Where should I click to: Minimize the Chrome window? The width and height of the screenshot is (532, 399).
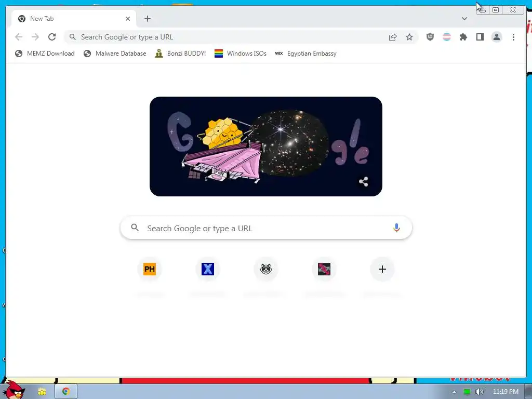coord(483,10)
